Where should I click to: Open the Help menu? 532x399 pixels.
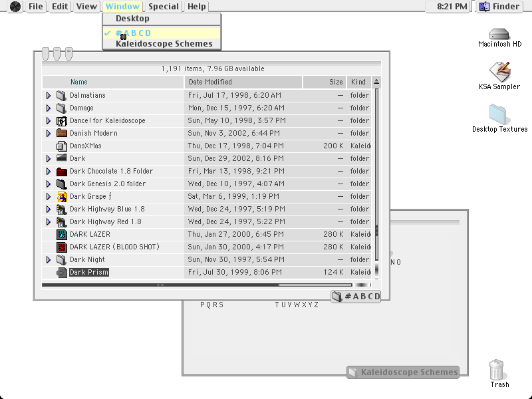pyautogui.click(x=196, y=7)
